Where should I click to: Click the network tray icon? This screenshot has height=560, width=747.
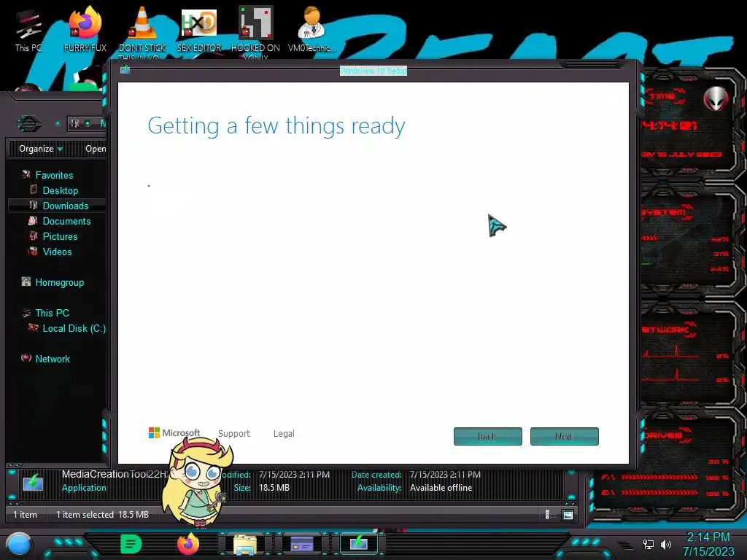[x=648, y=544]
